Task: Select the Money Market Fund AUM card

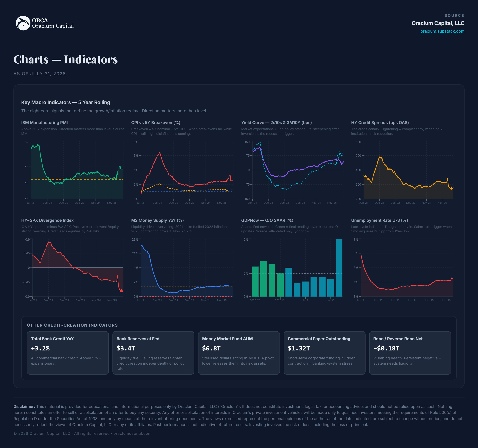Action: [x=239, y=353]
